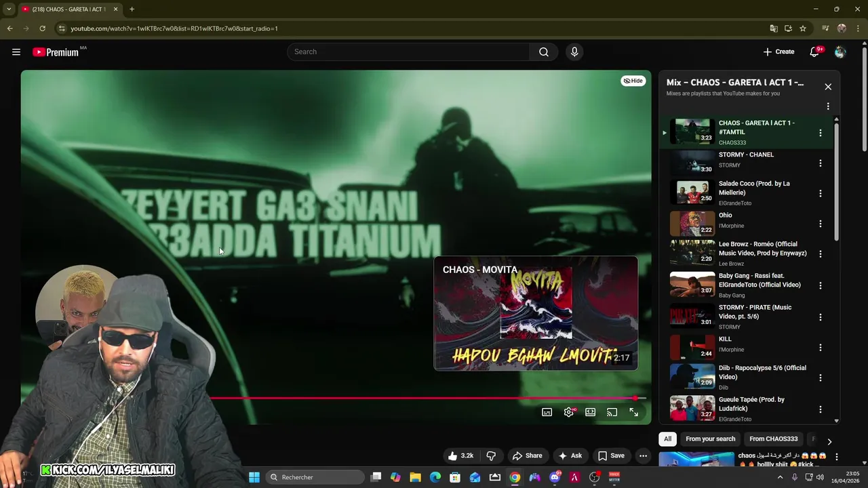Viewport: 868px width, 488px height.
Task: Select From CHAOS333 chip
Action: pyautogui.click(x=774, y=439)
